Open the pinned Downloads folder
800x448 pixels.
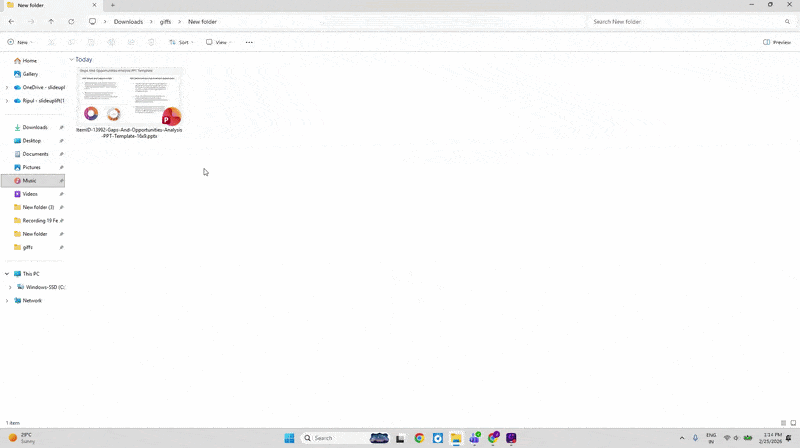33,127
